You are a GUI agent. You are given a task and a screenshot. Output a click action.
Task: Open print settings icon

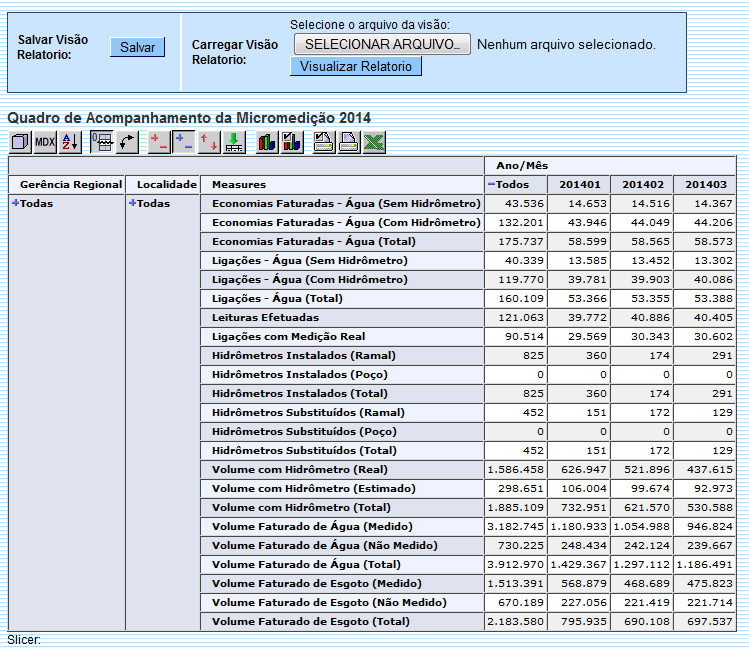(x=323, y=142)
